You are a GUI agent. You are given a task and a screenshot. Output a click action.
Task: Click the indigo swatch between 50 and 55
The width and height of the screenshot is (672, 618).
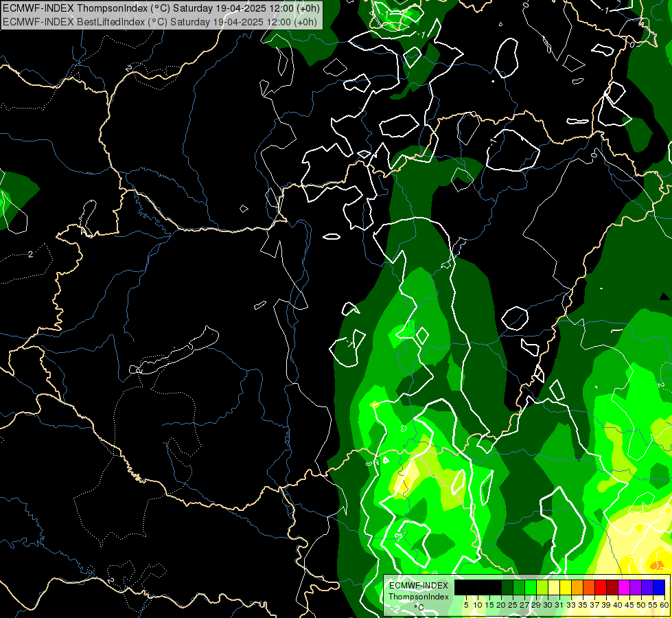tap(647, 587)
